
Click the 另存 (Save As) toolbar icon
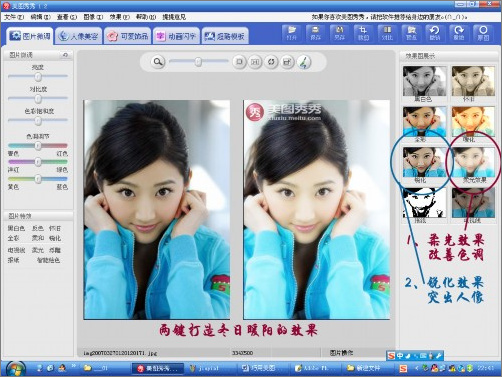[x=339, y=33]
